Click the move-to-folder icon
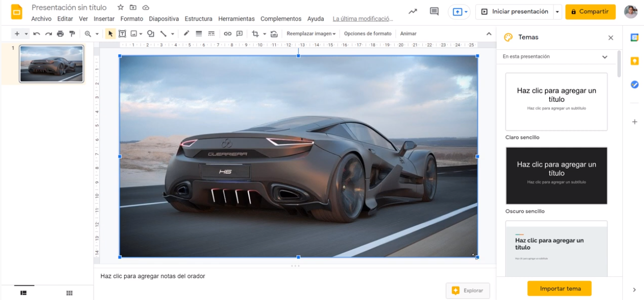This screenshot has height=300, width=644. click(133, 7)
